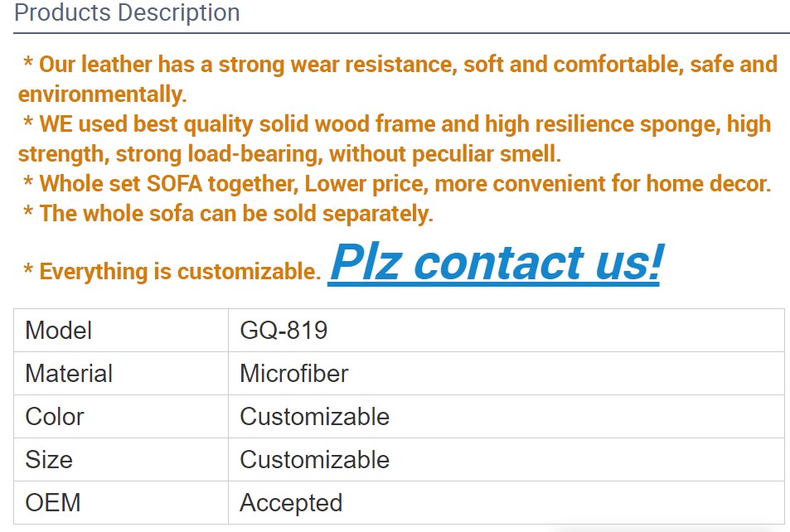This screenshot has width=790, height=532.
Task: Click 'Everything is customizable.' text
Action: (x=172, y=271)
